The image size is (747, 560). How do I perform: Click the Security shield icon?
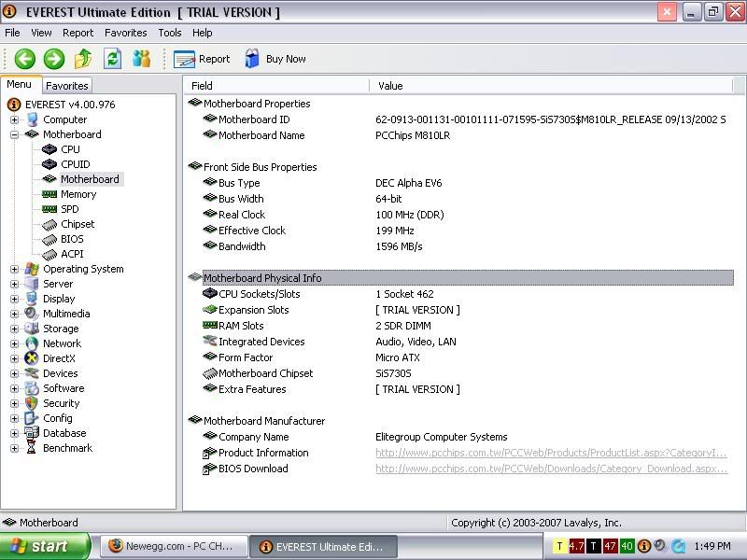coord(32,403)
